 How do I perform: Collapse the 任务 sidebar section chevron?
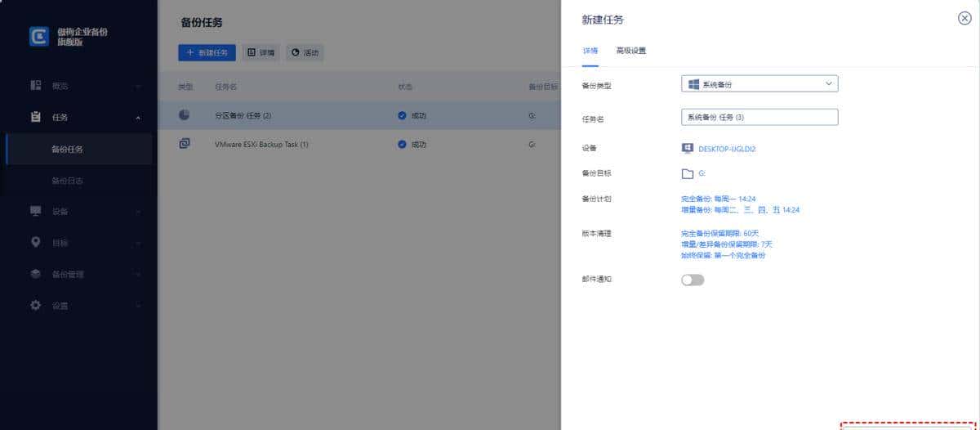coord(138,118)
